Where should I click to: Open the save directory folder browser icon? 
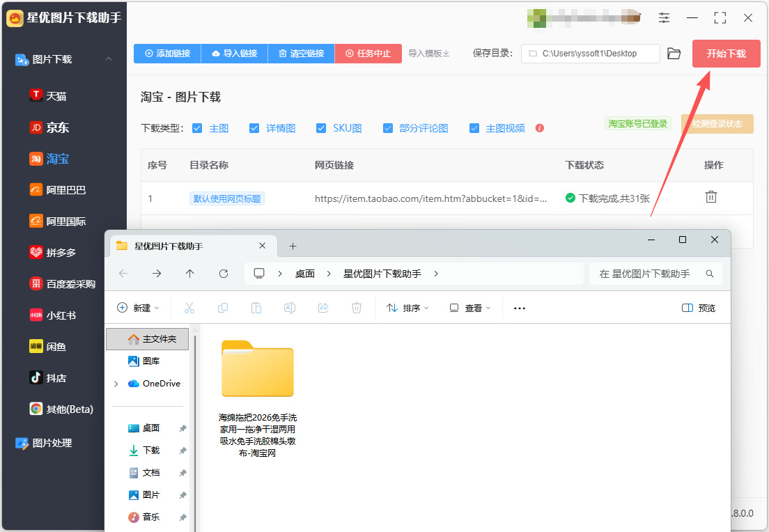pos(674,54)
